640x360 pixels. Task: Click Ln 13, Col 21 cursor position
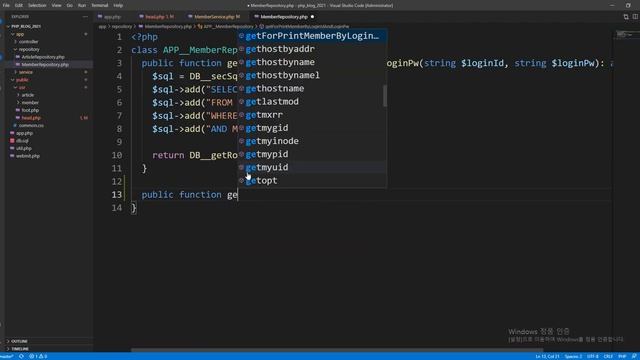coord(547,356)
